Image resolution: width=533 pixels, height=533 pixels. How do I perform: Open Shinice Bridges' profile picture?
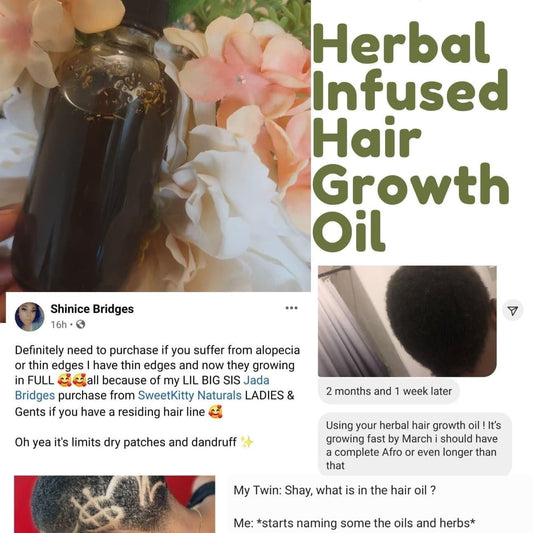pyautogui.click(x=30, y=316)
